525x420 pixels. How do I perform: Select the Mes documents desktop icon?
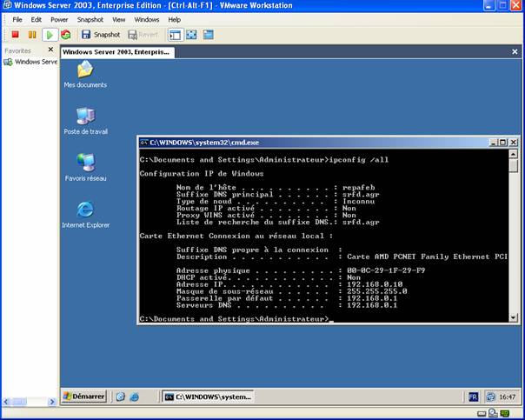[85, 75]
